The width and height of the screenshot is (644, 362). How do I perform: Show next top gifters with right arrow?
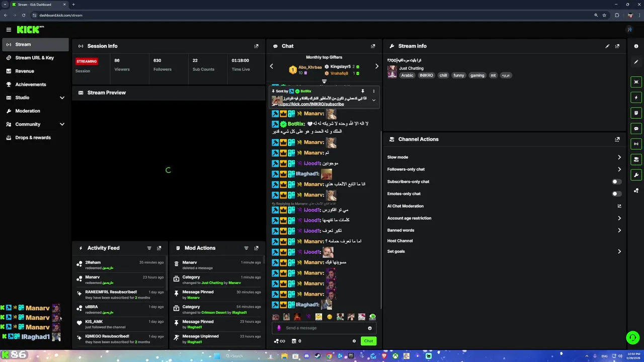pyautogui.click(x=377, y=66)
